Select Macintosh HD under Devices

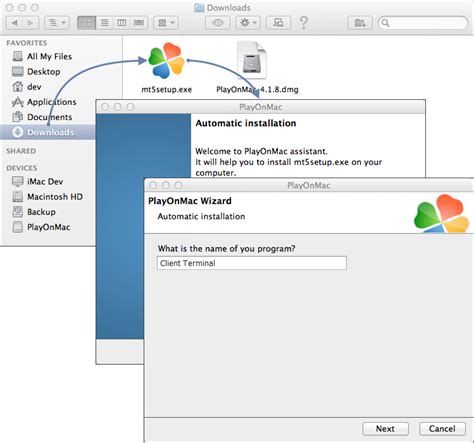click(x=55, y=197)
